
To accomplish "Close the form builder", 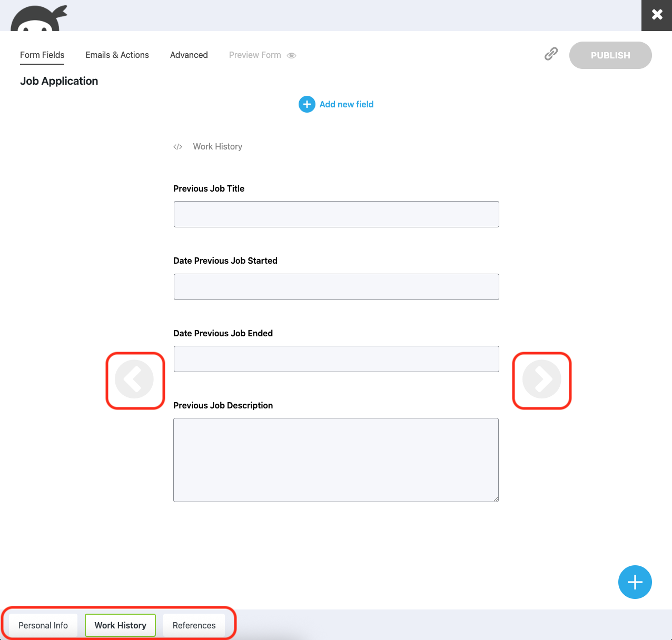I will [657, 15].
